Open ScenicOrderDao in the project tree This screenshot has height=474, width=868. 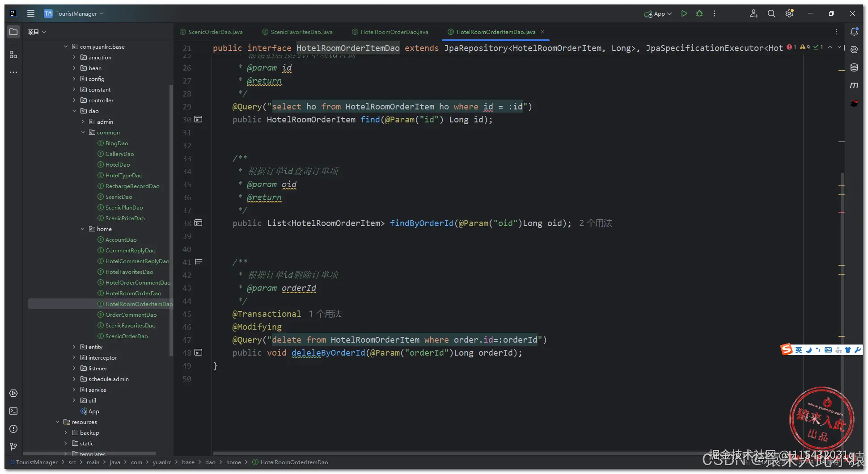tap(127, 336)
